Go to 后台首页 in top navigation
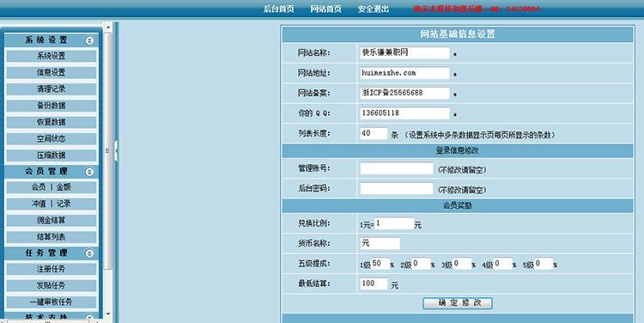 pos(279,9)
